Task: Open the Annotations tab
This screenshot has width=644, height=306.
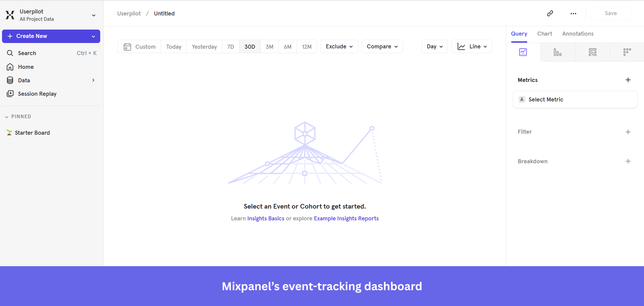Action: (578, 34)
